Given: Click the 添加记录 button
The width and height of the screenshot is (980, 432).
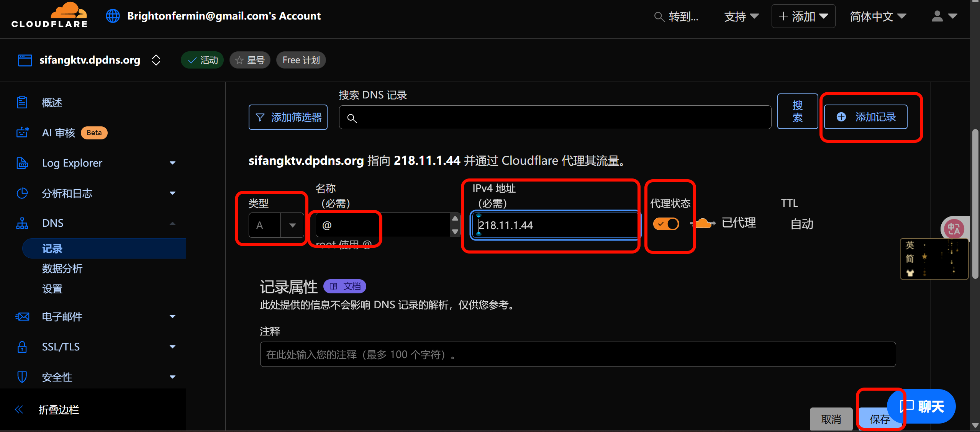Looking at the screenshot, I should (x=865, y=117).
